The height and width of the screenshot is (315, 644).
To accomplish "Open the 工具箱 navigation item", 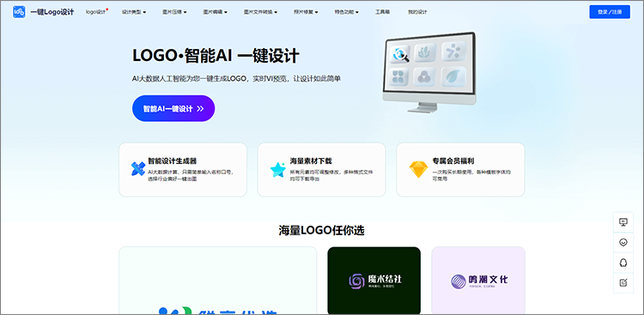I will point(381,12).
